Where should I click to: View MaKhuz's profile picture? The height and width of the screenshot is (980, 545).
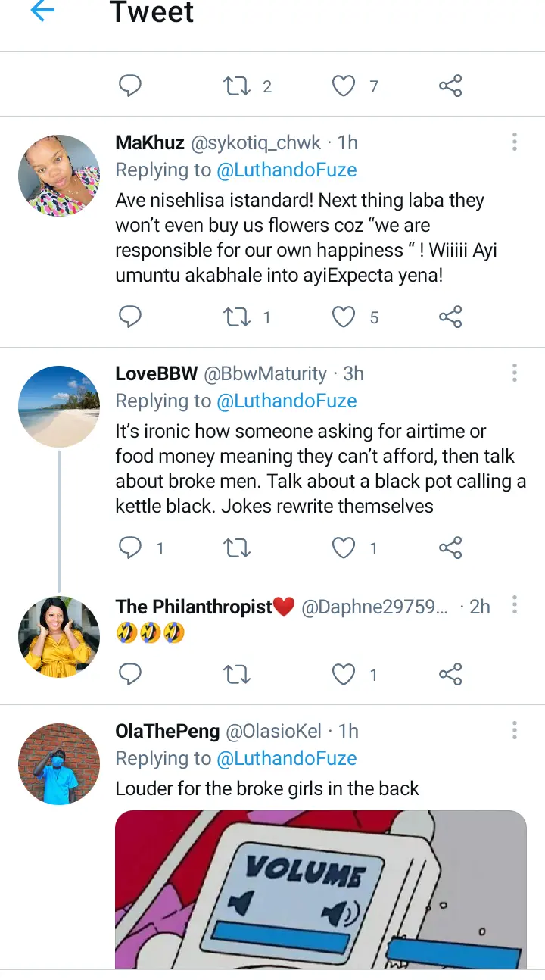coord(59,176)
